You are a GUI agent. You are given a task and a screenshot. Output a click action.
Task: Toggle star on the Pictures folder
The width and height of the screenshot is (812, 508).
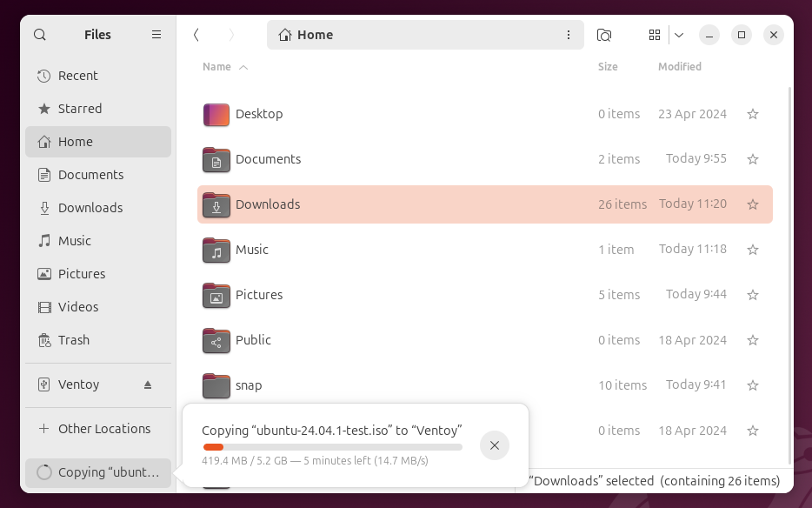[x=753, y=295]
